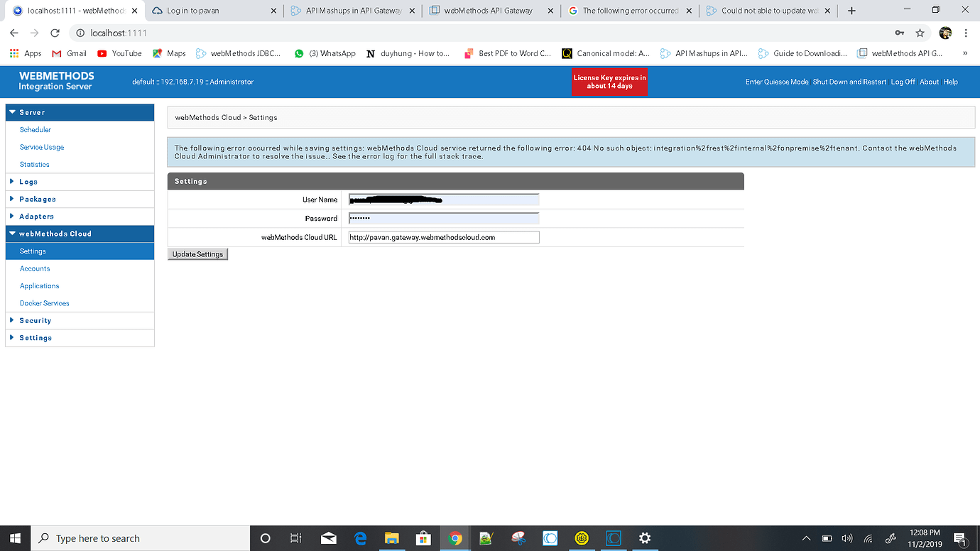
Task: Show more bookmarks overflow chevron
Action: [965, 53]
